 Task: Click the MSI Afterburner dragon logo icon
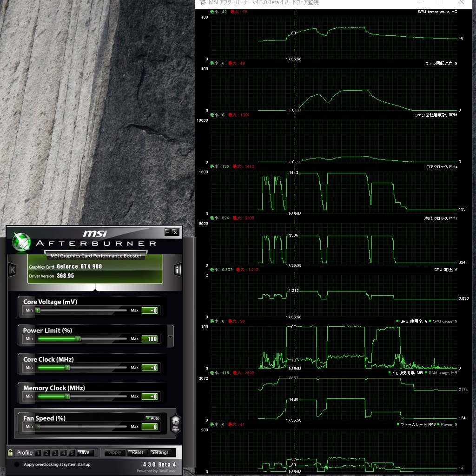point(21,241)
